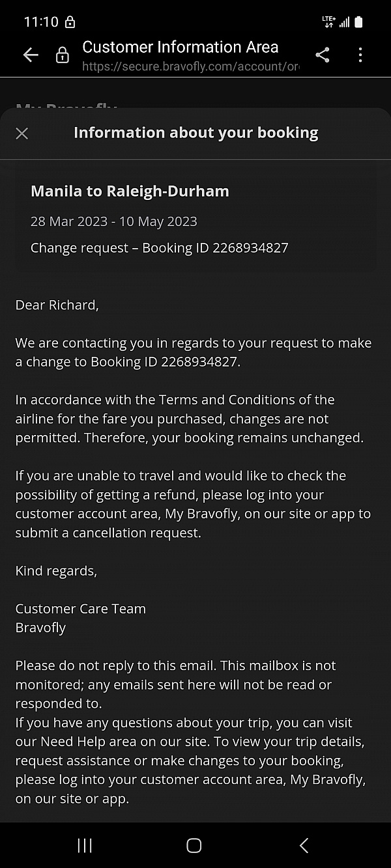Screen dimensions: 391x868
Task: Tap the Booking ID 2268934827 change request line
Action: [x=159, y=248]
